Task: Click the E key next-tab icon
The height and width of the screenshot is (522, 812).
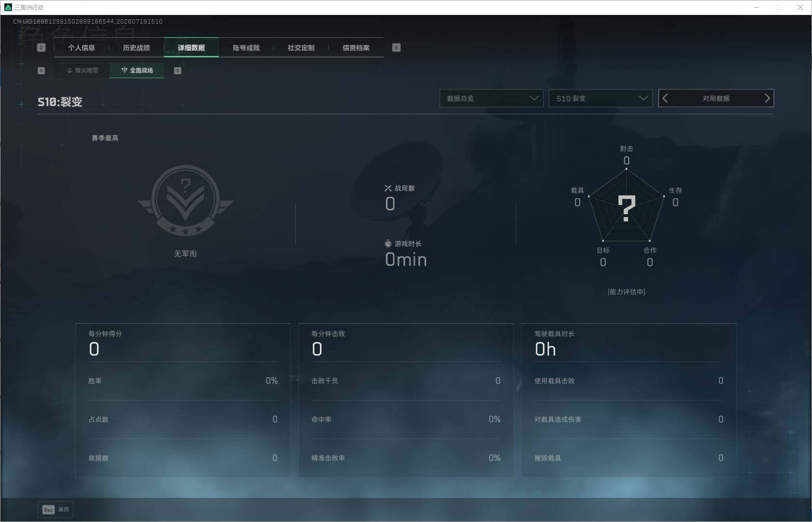Action: pos(396,48)
